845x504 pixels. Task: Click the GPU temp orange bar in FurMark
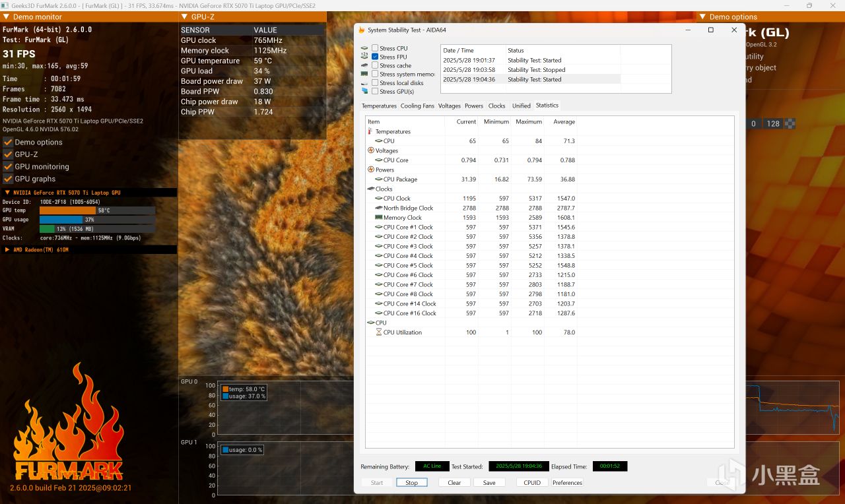click(x=69, y=210)
